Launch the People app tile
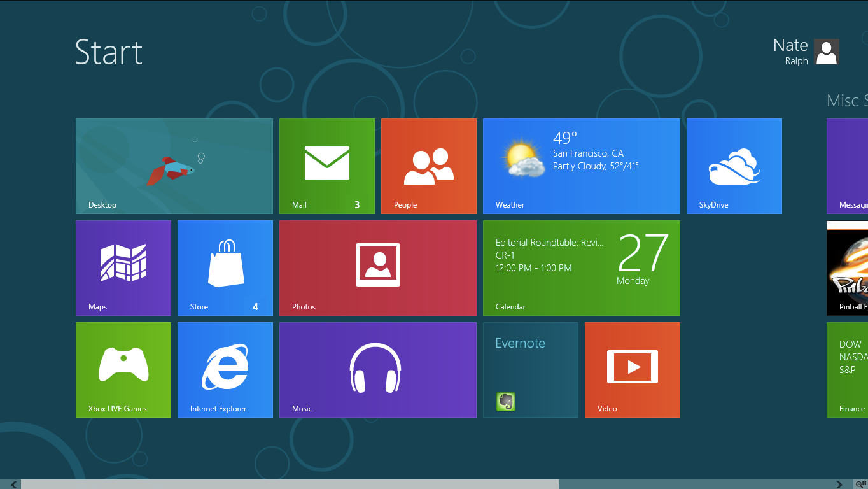868x489 pixels. 429,166
